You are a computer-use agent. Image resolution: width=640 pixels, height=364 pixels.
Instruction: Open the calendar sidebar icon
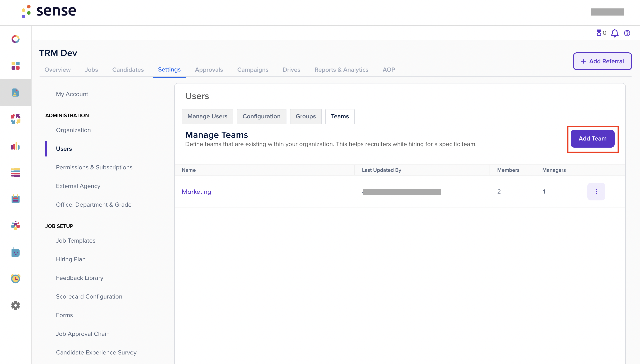[x=16, y=199]
